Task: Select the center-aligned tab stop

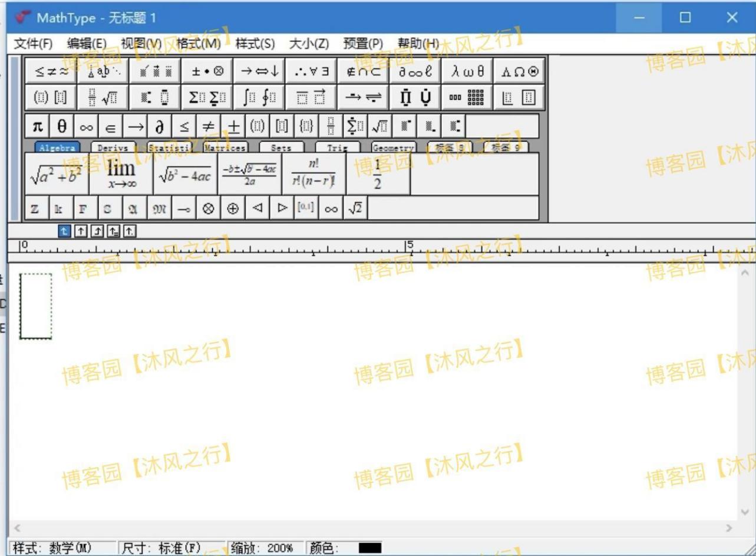Action: [81, 232]
